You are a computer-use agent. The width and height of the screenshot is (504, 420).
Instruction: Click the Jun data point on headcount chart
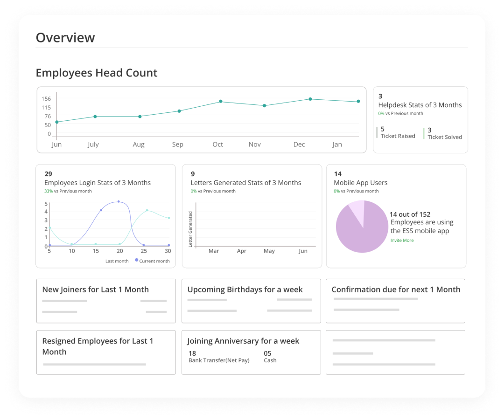57,122
